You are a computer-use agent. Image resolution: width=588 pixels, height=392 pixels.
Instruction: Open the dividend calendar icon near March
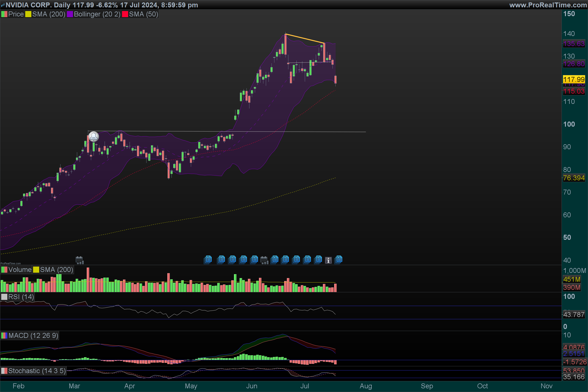(79, 260)
